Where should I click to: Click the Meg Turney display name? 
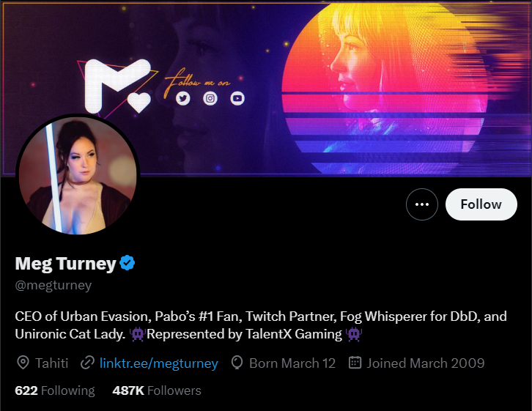65,263
